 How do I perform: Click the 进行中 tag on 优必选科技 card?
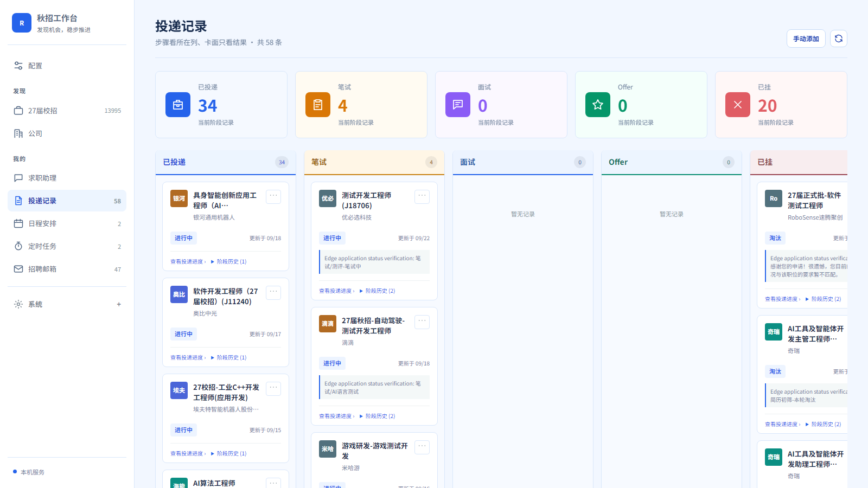332,238
